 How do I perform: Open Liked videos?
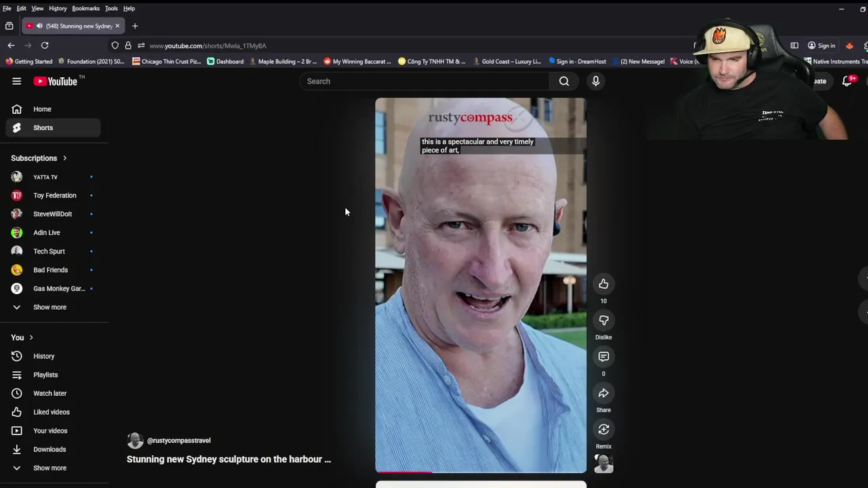53,412
